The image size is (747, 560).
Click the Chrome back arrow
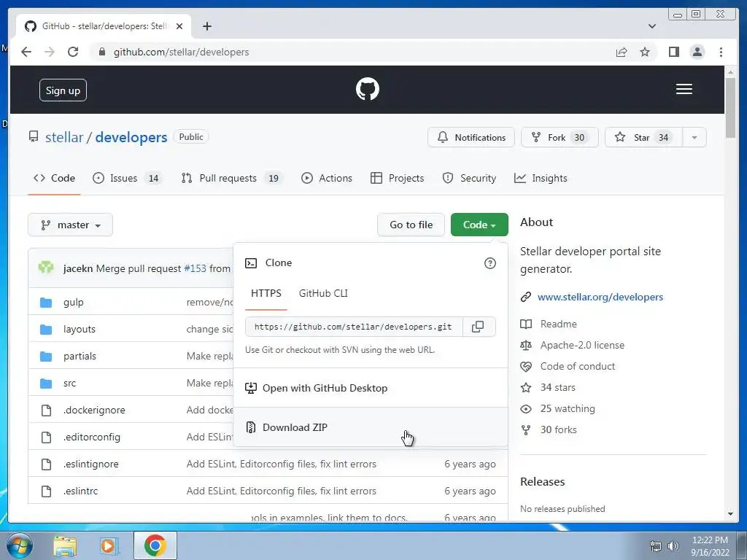tap(26, 52)
